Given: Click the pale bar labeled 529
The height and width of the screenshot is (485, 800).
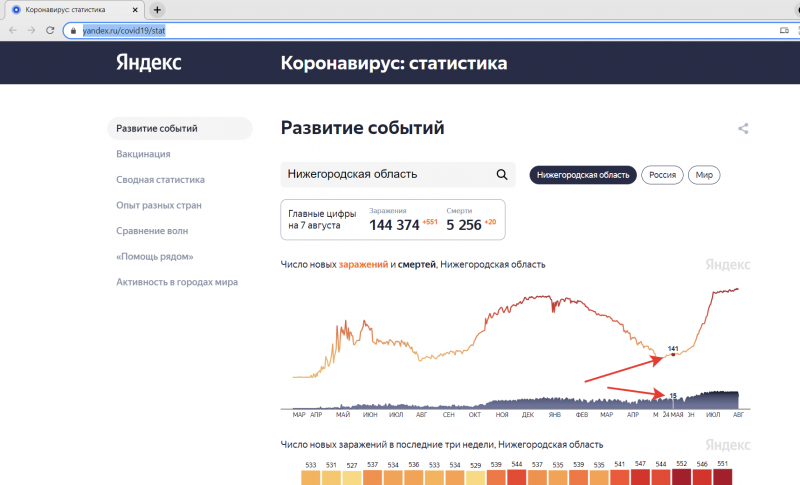Looking at the screenshot, I should (476, 478).
